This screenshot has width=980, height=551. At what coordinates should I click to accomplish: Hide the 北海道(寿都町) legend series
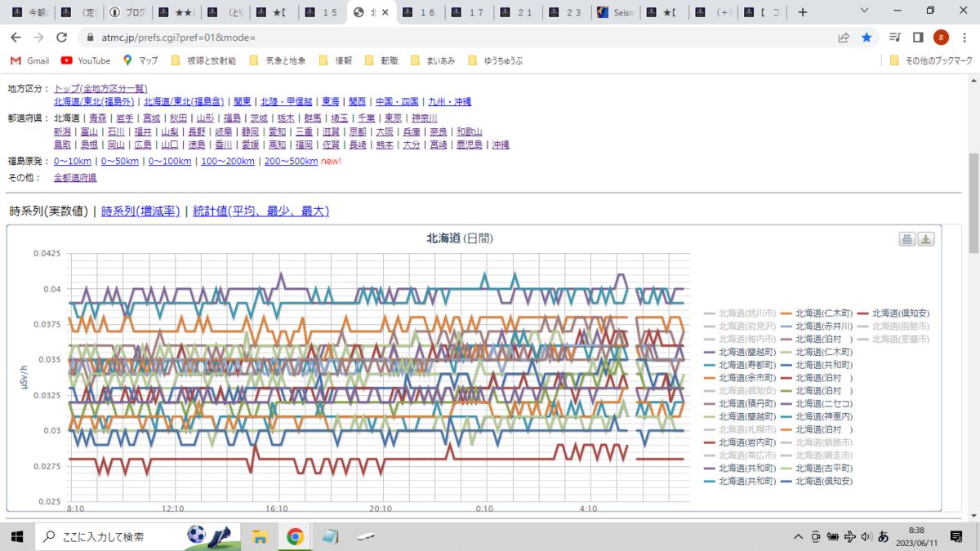tap(740, 365)
